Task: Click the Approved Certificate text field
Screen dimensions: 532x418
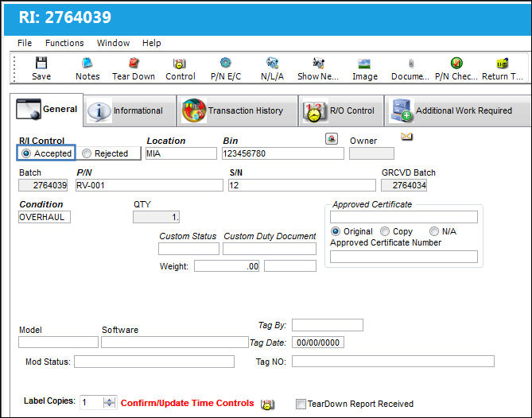Action: click(x=404, y=217)
